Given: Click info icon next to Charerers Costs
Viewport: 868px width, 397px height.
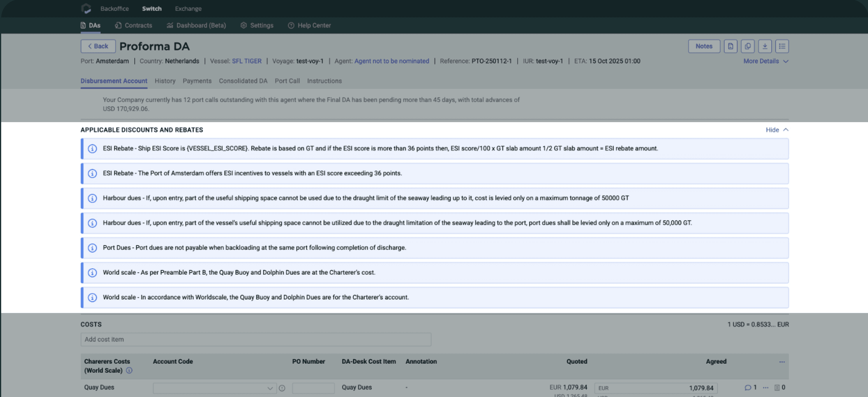Looking at the screenshot, I should 129,370.
